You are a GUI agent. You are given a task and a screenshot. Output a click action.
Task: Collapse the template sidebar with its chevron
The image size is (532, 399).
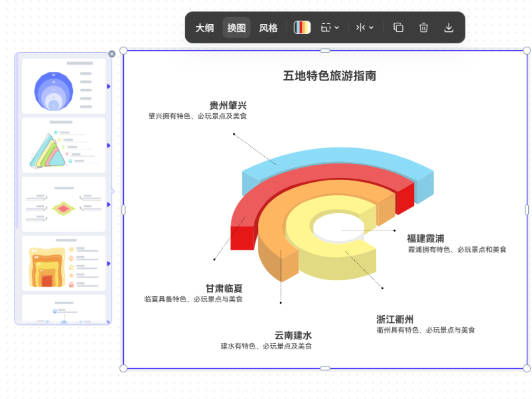click(x=114, y=191)
